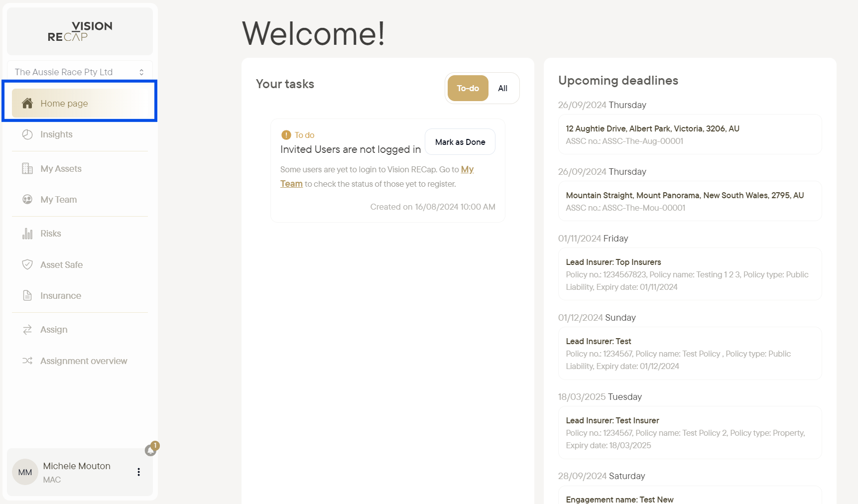
Task: Open the Lead Insurer: Test deadline card
Action: pyautogui.click(x=690, y=353)
